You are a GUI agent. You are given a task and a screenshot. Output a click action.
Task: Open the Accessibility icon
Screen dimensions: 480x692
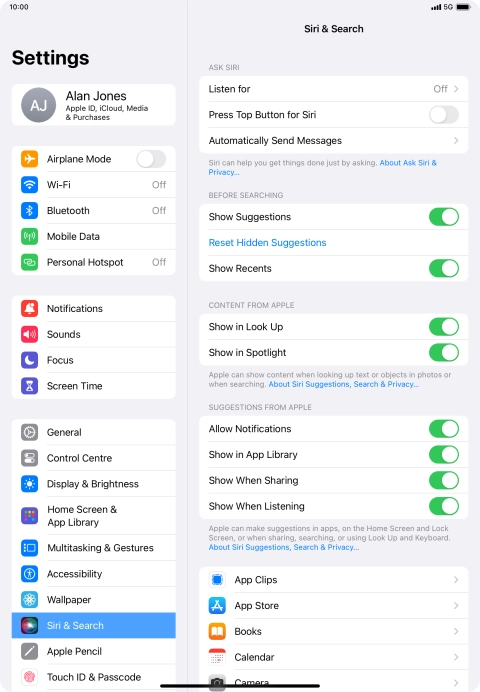[30, 574]
